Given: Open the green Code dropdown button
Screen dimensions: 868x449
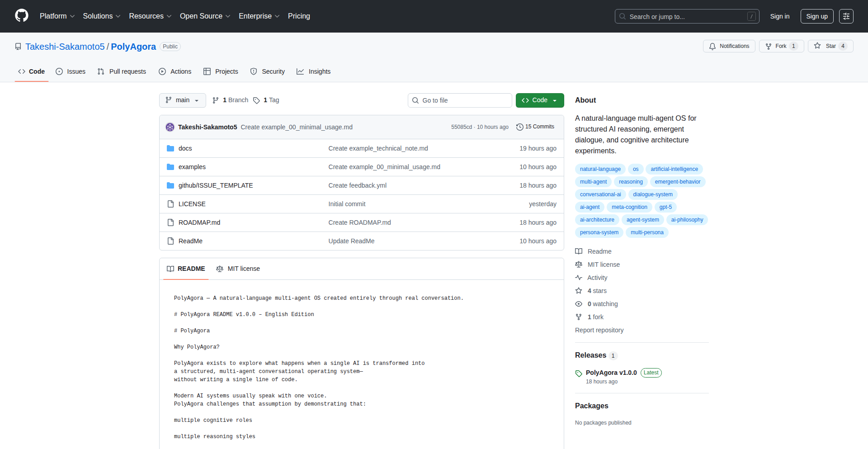Looking at the screenshot, I should (x=539, y=100).
